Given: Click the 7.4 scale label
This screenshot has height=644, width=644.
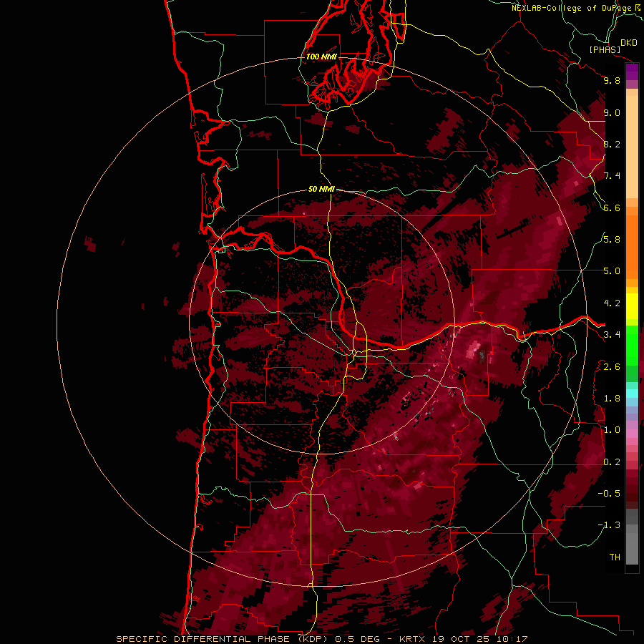Looking at the screenshot, I should tap(612, 176).
